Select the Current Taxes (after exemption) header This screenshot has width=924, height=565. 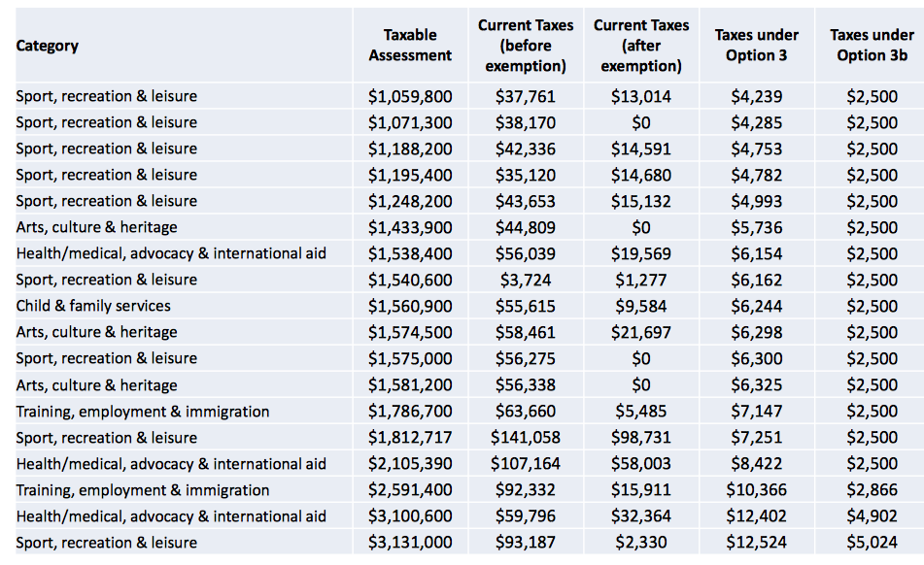[641, 46]
